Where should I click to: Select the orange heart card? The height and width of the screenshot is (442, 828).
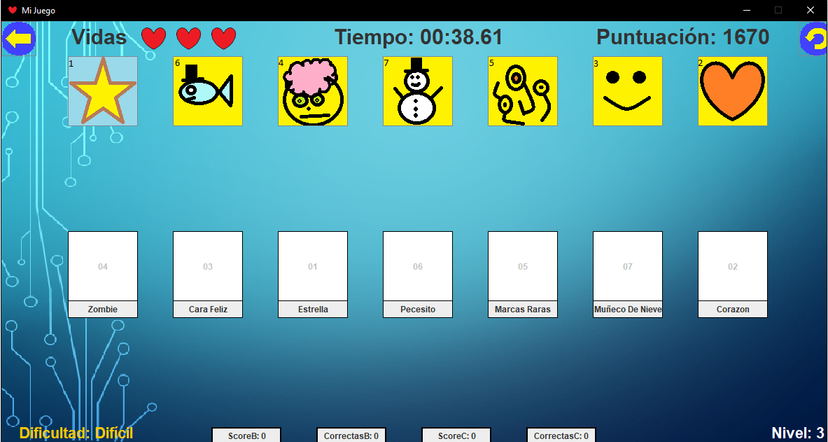tap(733, 91)
